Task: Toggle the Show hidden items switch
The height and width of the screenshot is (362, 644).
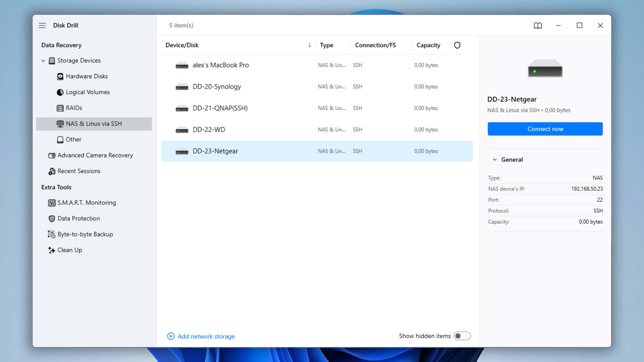Action: [462, 336]
